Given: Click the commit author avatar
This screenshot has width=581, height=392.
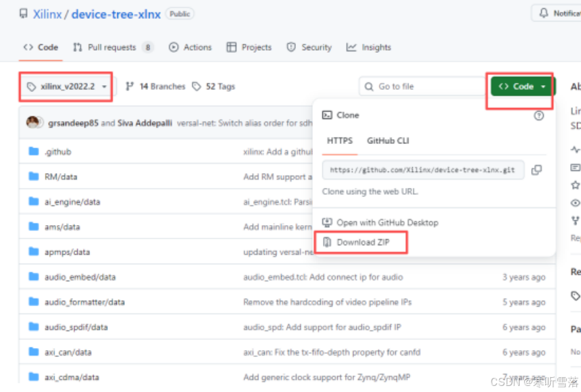Looking at the screenshot, I should 33,122.
